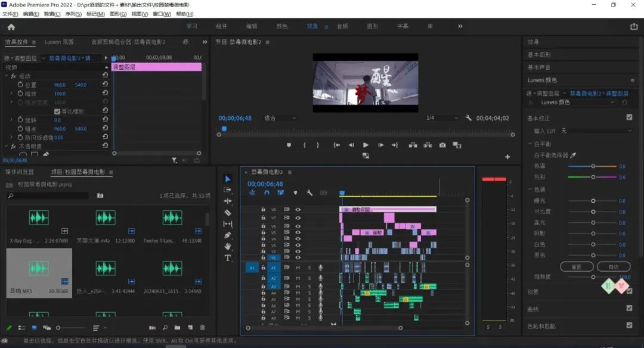The height and width of the screenshot is (348, 644).
Task: Select the Slip tool
Action: pos(228,223)
